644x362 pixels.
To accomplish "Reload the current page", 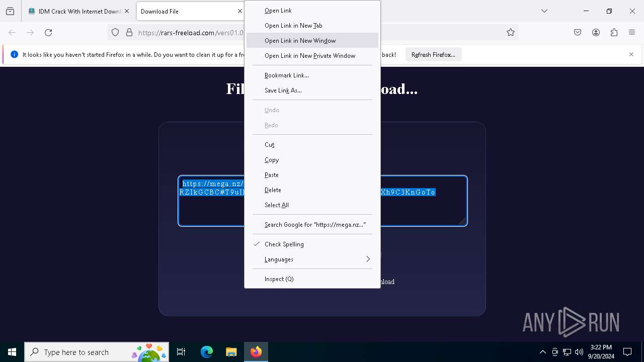I will click(x=48, y=33).
